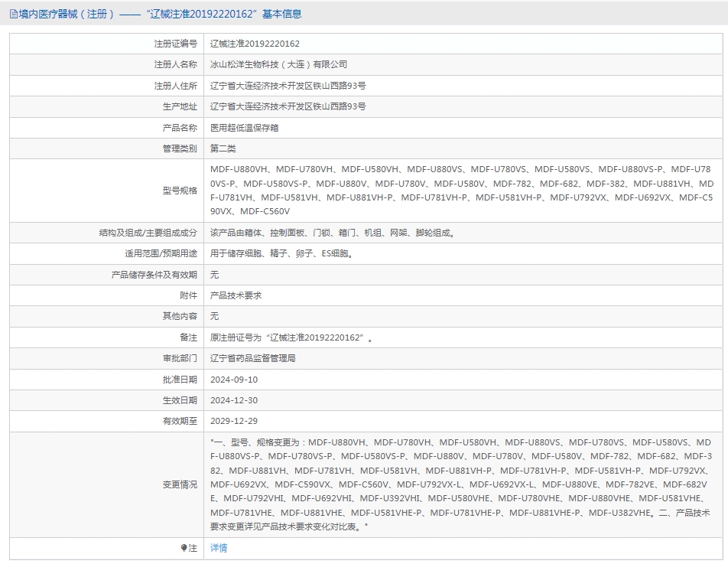Select approving department 辽宁省药品监督管理局

253,358
